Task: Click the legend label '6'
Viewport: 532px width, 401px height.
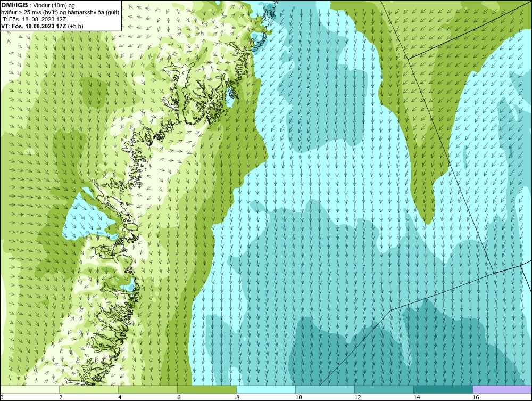Action: (179, 397)
